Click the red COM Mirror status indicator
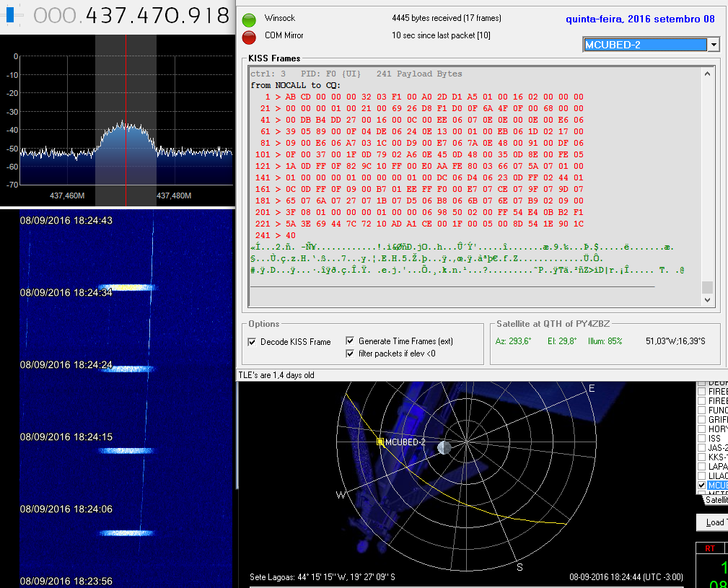Screen dimensions: 728x588 click(x=249, y=37)
